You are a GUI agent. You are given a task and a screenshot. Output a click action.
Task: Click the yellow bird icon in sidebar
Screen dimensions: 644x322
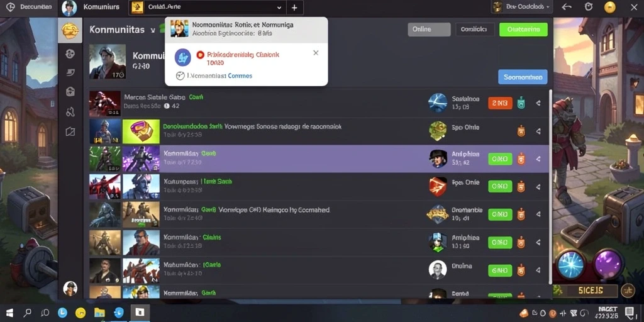coord(70,30)
